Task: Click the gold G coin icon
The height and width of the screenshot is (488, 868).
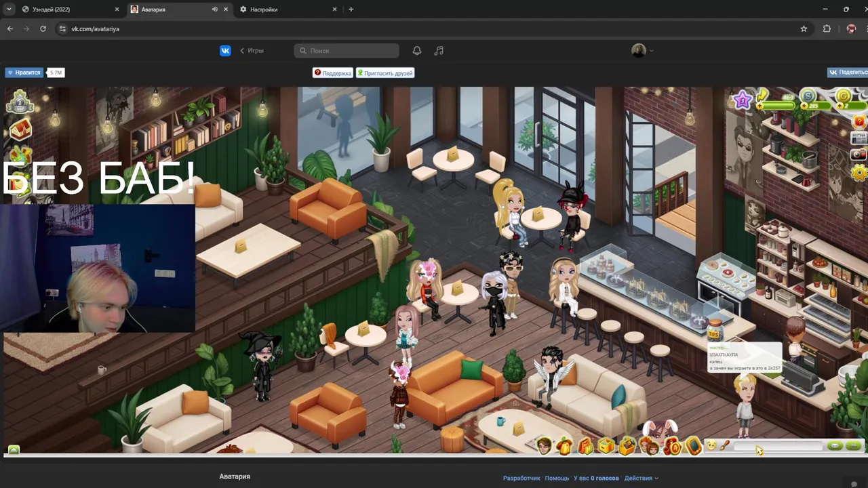Action: point(844,96)
